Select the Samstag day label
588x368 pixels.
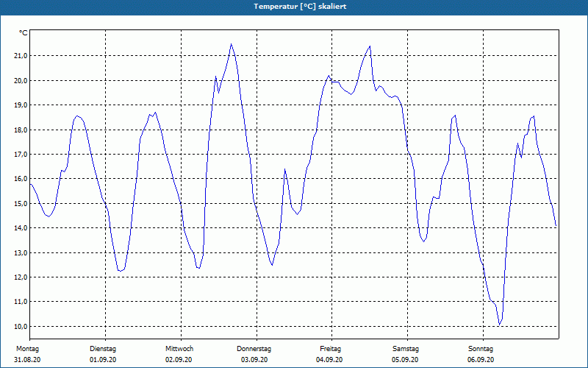point(406,349)
